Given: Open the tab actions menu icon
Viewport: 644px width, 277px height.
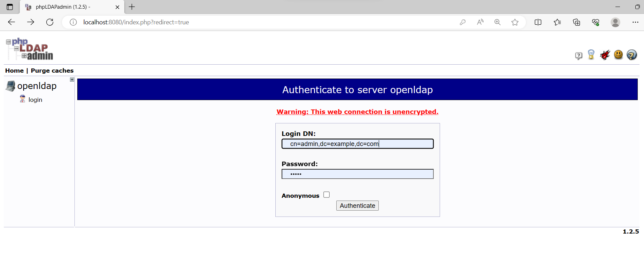Looking at the screenshot, I should [10, 7].
